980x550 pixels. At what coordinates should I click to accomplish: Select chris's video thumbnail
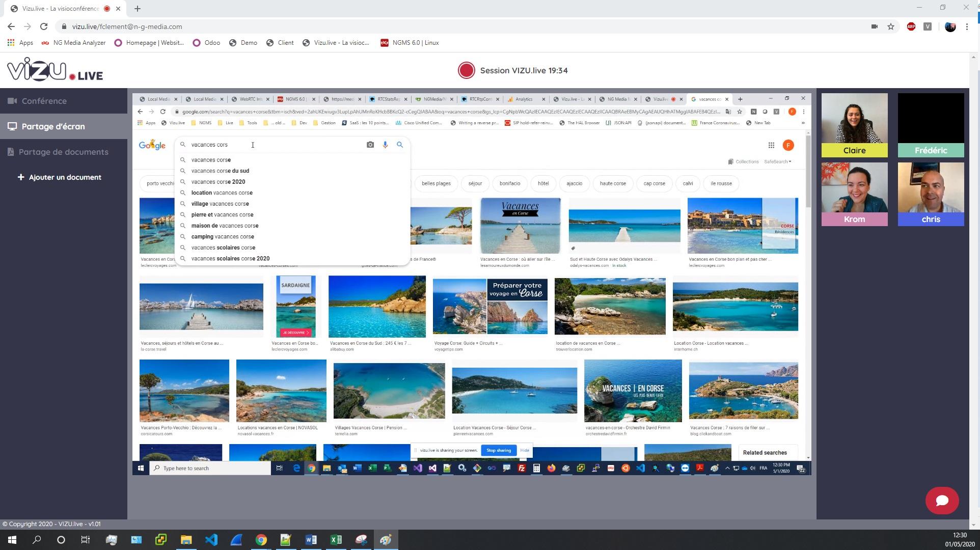(931, 194)
